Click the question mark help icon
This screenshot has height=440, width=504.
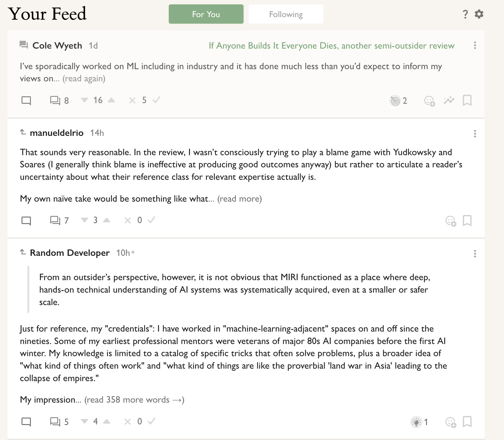pyautogui.click(x=465, y=14)
